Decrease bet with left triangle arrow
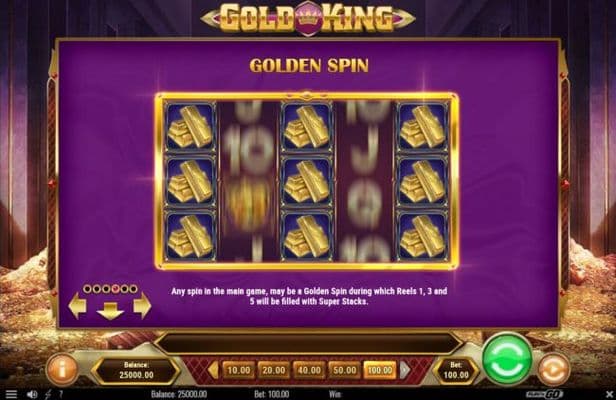Viewport: 616px width, 400px height. coord(213,370)
